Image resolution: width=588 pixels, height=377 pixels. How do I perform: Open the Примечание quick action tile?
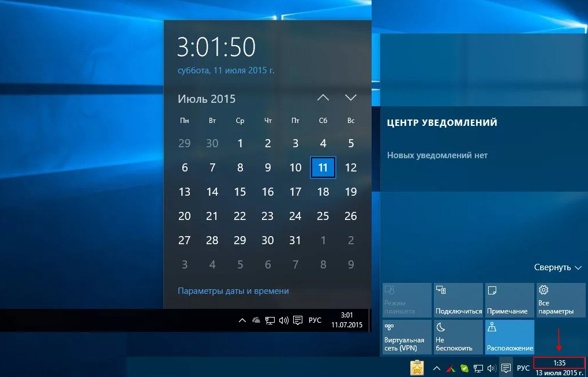510,300
